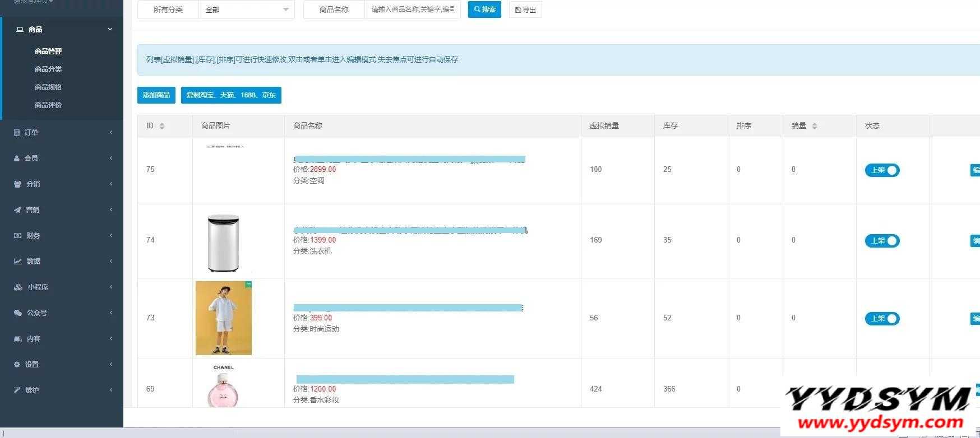980x438 pixels.
Task: Click the 财务 (finance) money icon
Action: point(17,236)
